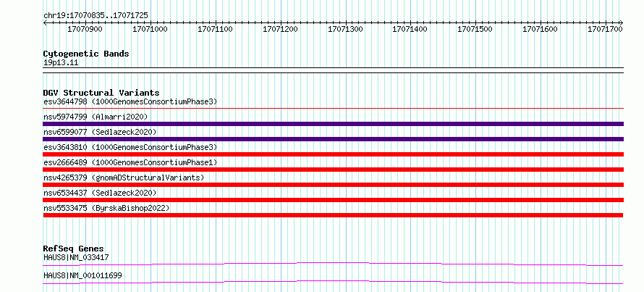This screenshot has width=644, height=292.
Task: Click the purple bar for nsv5974799
Action: point(333,124)
